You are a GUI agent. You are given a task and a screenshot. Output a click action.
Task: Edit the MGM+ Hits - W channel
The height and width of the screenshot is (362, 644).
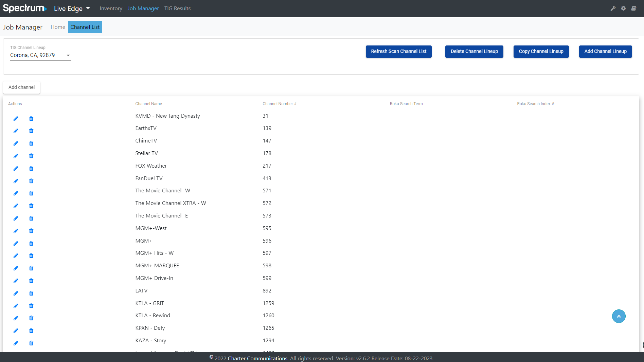coord(16,256)
